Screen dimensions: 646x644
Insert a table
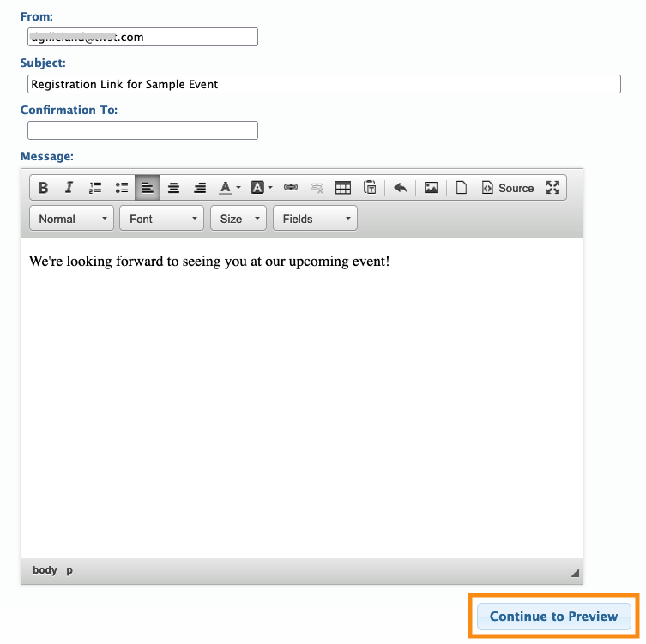point(343,188)
